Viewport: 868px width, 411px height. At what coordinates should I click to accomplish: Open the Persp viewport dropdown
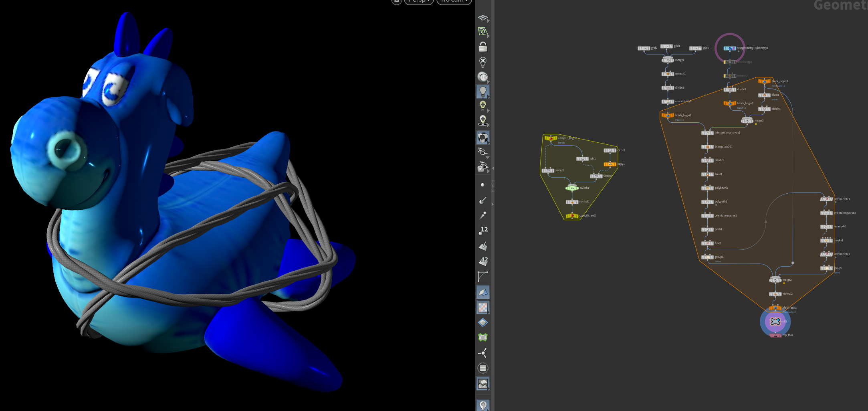tap(419, 1)
